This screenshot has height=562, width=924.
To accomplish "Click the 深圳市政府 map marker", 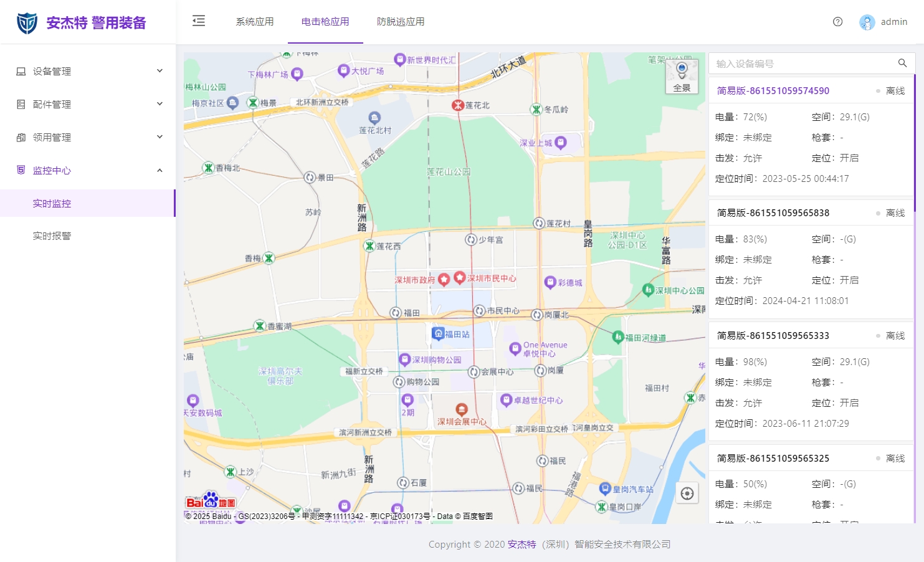I will (x=444, y=280).
